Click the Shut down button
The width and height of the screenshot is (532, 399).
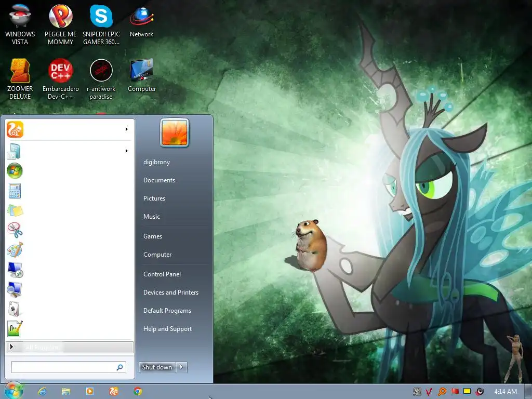[x=157, y=367]
